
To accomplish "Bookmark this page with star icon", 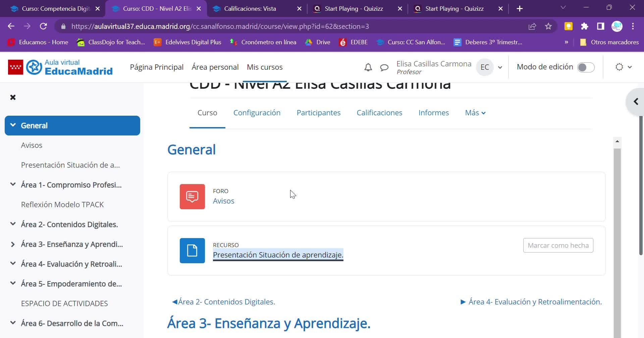I will click(x=548, y=26).
